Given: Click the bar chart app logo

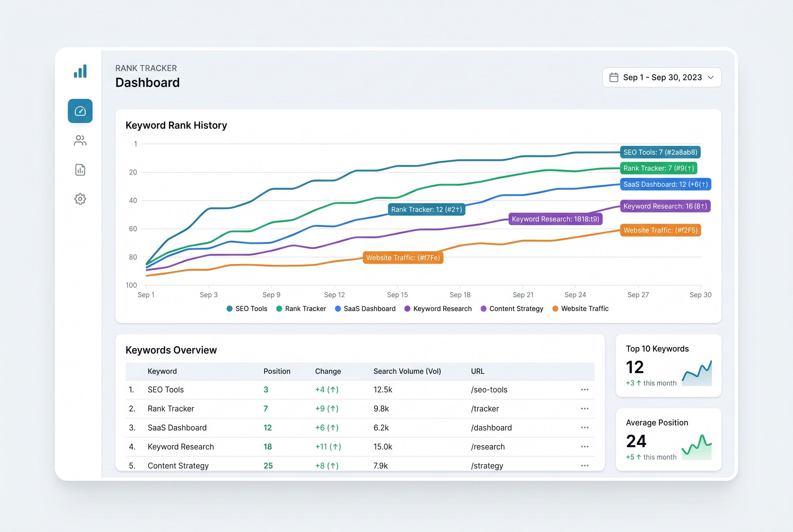Looking at the screenshot, I should point(80,71).
